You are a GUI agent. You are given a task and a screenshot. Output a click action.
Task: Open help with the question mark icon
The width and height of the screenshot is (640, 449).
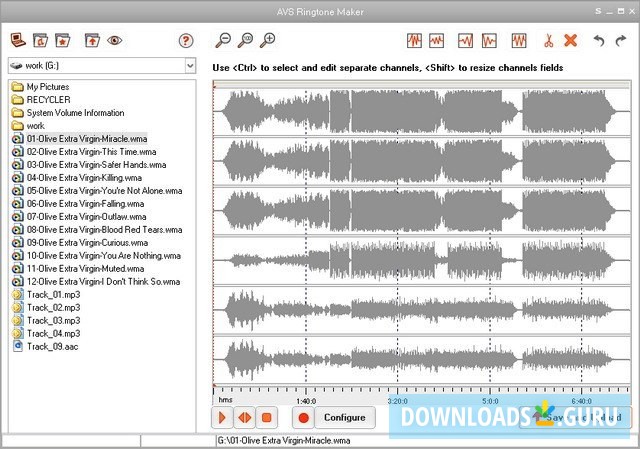point(186,40)
